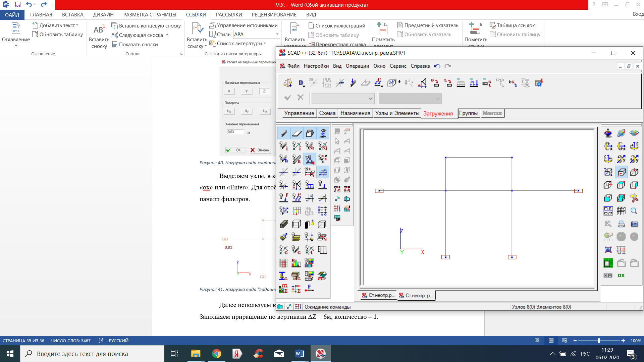The image size is (644, 362).
Task: Click the colored histogram R icon
Action: click(297, 263)
